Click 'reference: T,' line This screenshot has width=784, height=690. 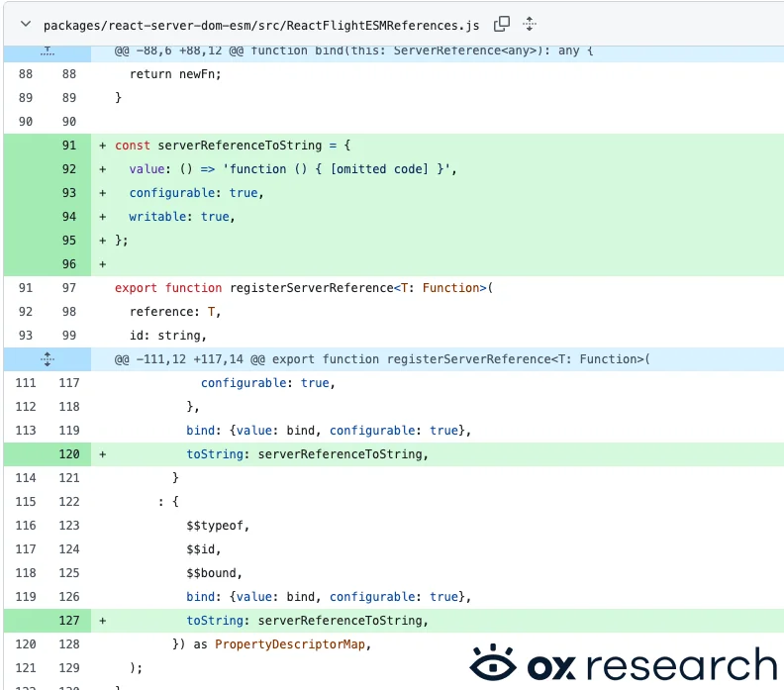175,312
